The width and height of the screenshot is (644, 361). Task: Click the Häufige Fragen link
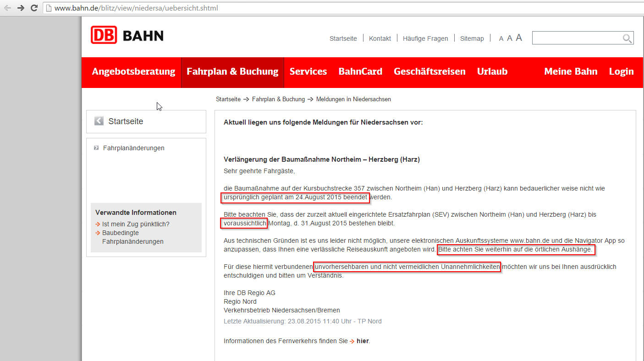coord(425,38)
